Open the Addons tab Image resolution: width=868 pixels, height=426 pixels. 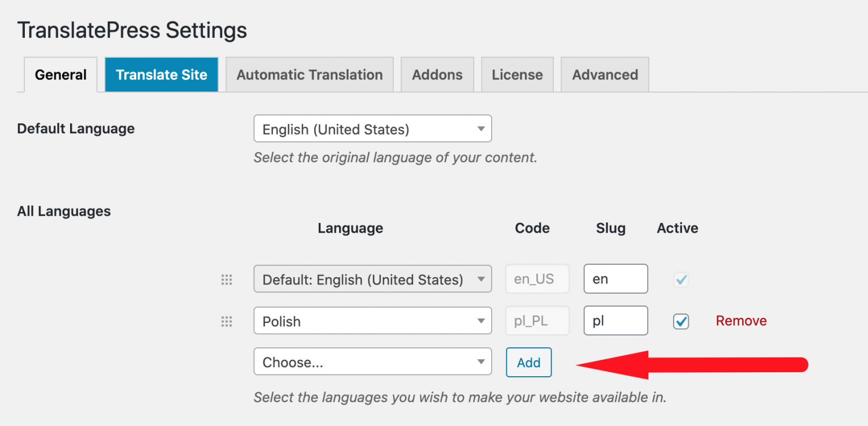point(437,74)
